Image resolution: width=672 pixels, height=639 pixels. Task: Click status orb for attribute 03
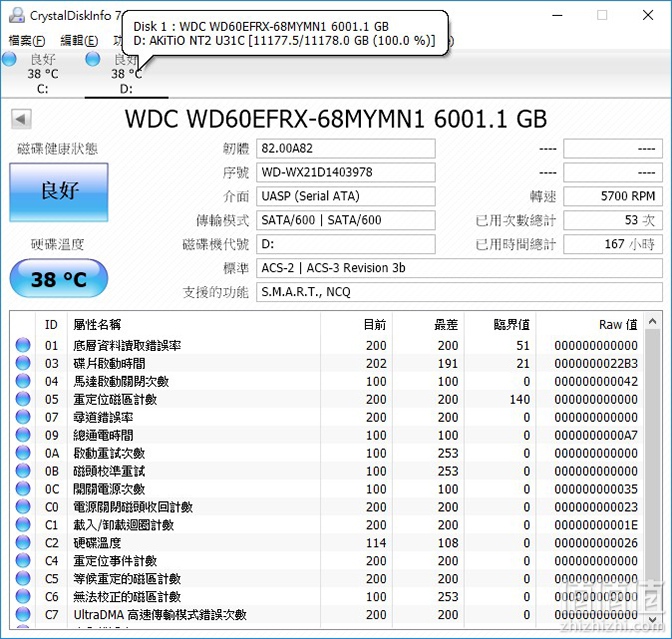pyautogui.click(x=23, y=363)
